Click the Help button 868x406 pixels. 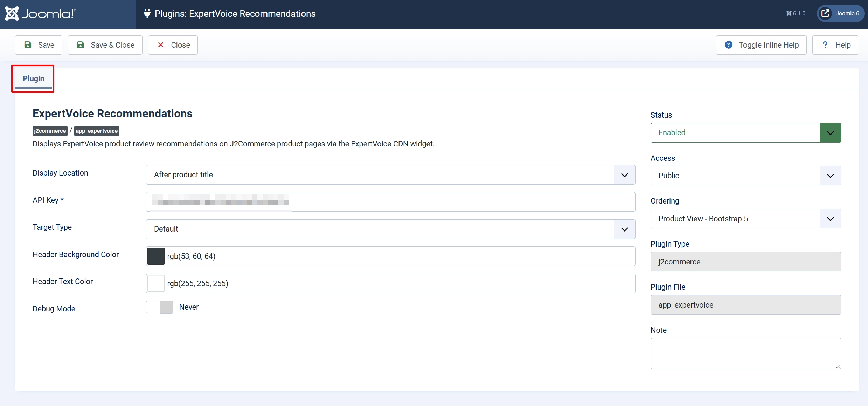click(835, 45)
